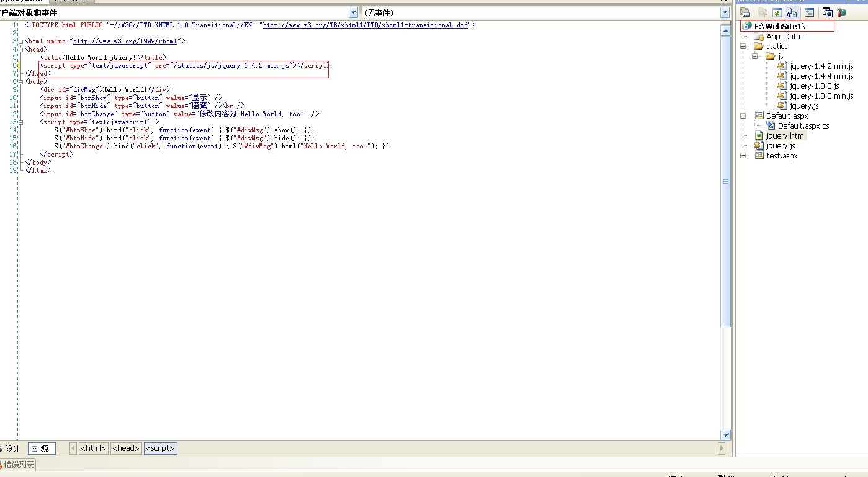Switch to Source view (源)
Viewport: 868px width, 477px height.
[x=42, y=448]
